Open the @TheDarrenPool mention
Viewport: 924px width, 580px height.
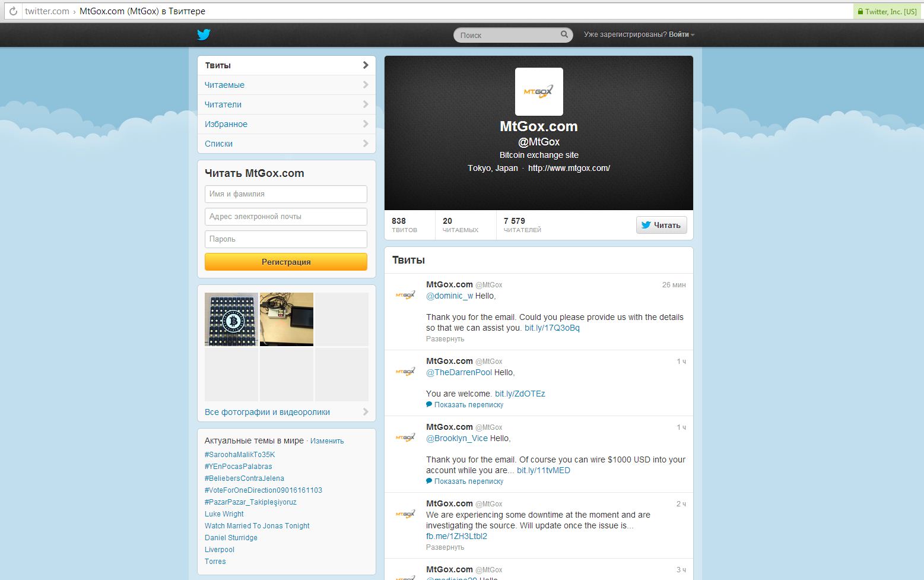pos(459,372)
